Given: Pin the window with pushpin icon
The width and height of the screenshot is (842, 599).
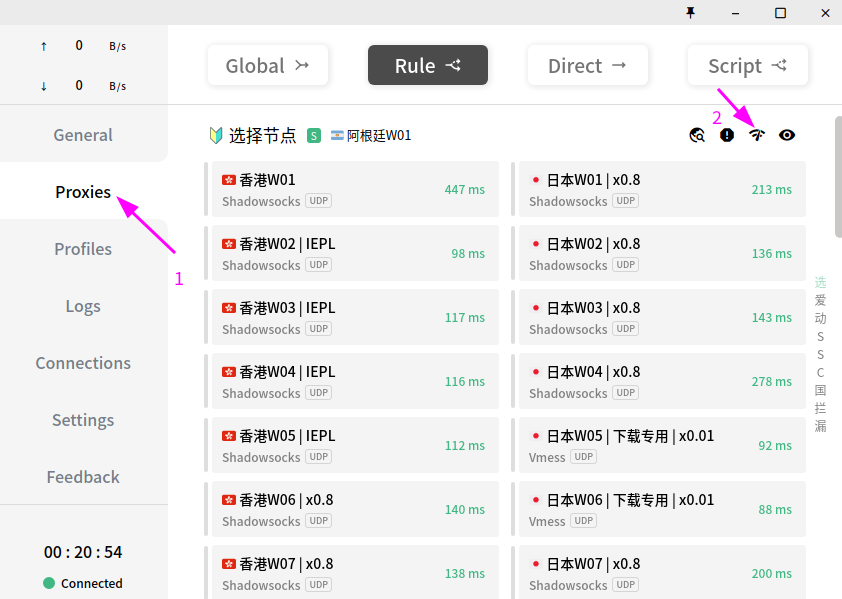Looking at the screenshot, I should [690, 13].
